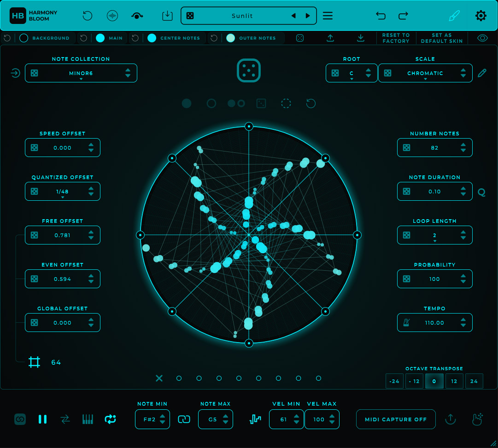
Task: Click the pencil edit icon next to Scale
Action: [482, 73]
